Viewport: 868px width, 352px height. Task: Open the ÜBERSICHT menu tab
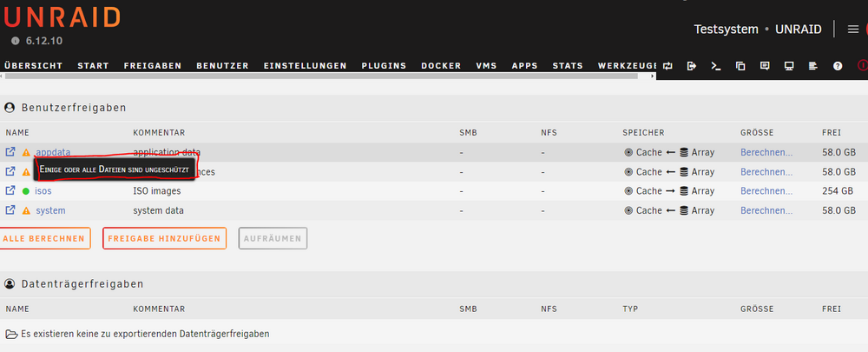[34, 65]
